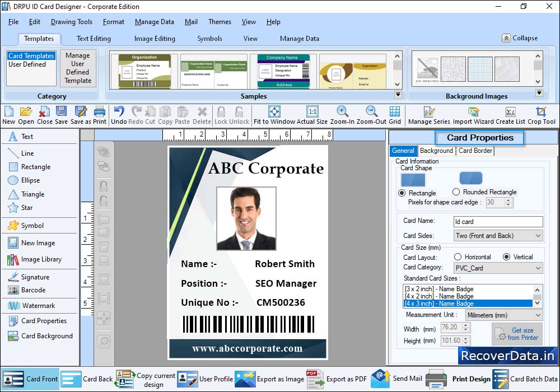Switch to Text Editing ribbon tab
This screenshot has height=392, width=560.
pos(94,39)
